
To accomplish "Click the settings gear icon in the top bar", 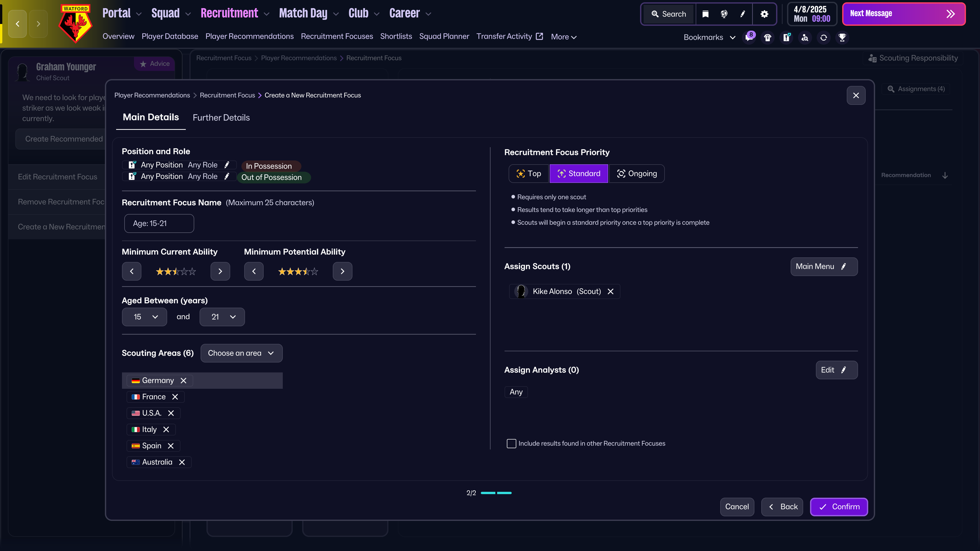I will tap(764, 14).
